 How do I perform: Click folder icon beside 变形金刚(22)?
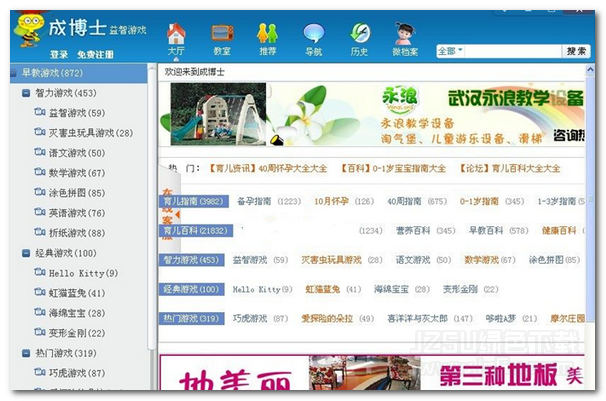pos(40,333)
